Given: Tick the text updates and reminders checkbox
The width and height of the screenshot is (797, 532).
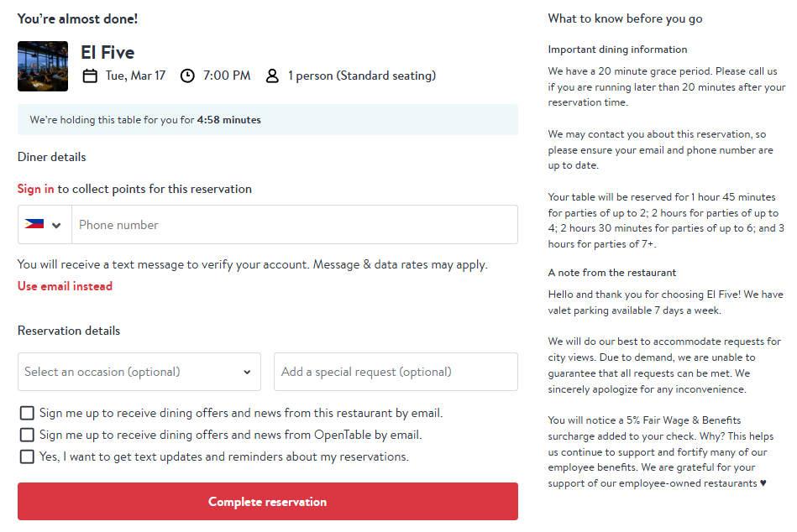Looking at the screenshot, I should click(27, 456).
